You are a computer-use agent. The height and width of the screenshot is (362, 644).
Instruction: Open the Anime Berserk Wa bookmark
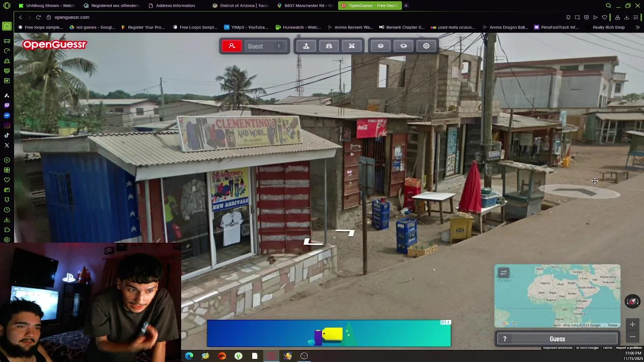pos(350,27)
